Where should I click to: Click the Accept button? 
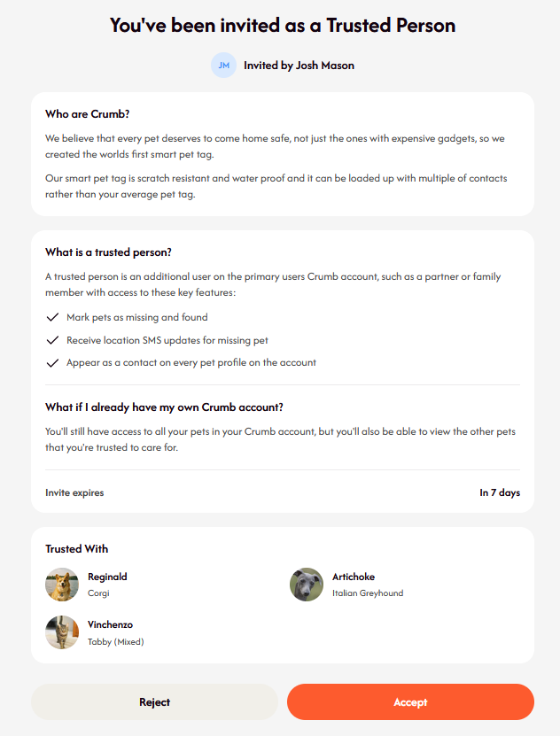coord(410,701)
